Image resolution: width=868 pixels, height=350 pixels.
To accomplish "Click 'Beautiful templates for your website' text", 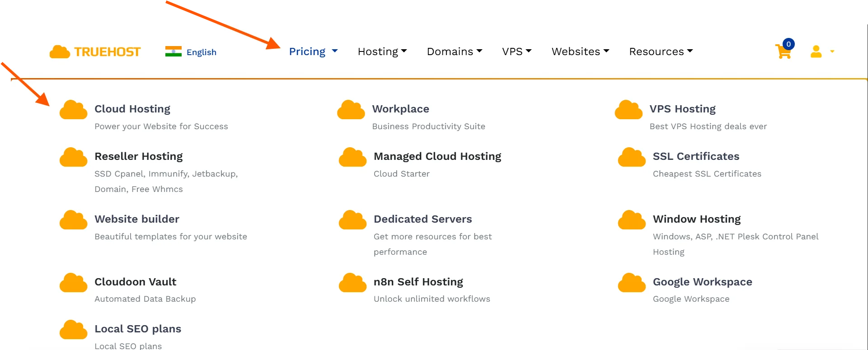I will 171,237.
